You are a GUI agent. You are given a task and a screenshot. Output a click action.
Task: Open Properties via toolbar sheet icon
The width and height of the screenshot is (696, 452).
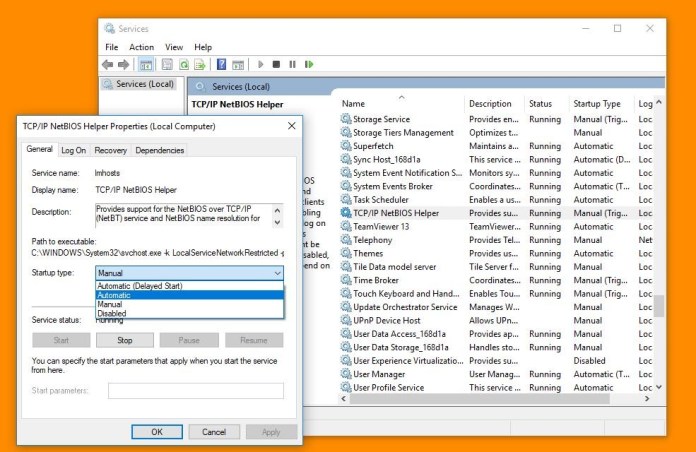pos(167,65)
